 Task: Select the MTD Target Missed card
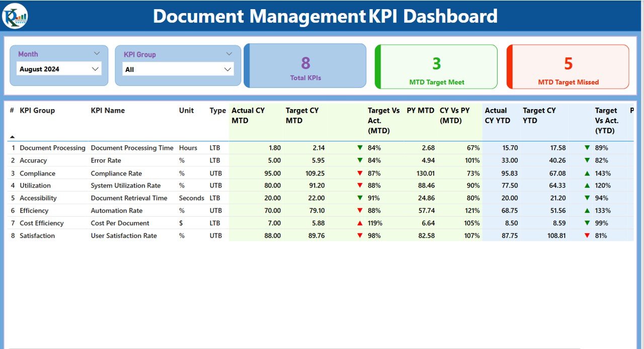568,67
